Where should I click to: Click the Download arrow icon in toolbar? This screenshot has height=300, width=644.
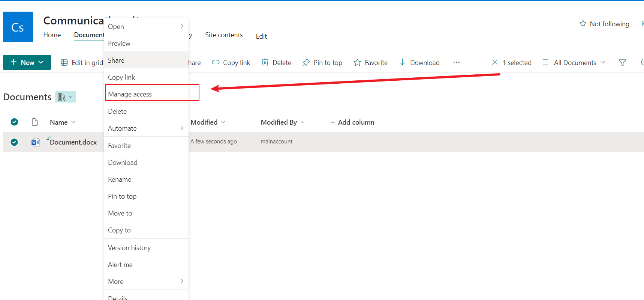tap(402, 62)
